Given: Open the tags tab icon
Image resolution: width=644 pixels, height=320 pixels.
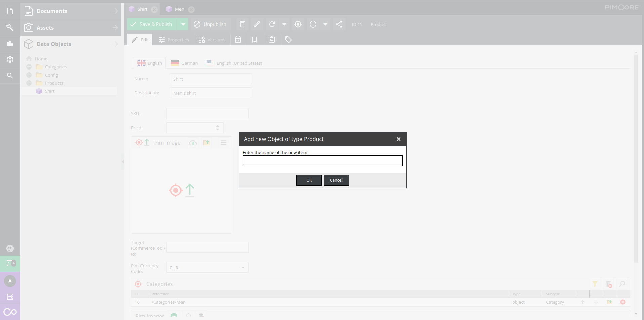Looking at the screenshot, I should tap(288, 40).
